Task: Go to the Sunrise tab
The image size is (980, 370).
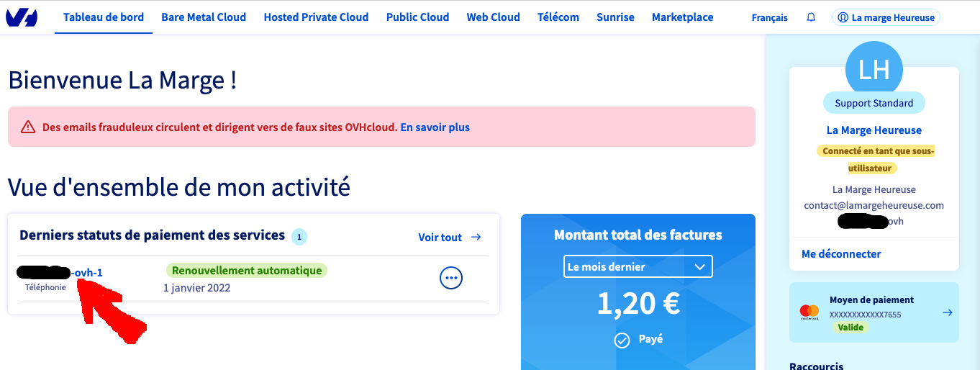Action: (x=615, y=17)
